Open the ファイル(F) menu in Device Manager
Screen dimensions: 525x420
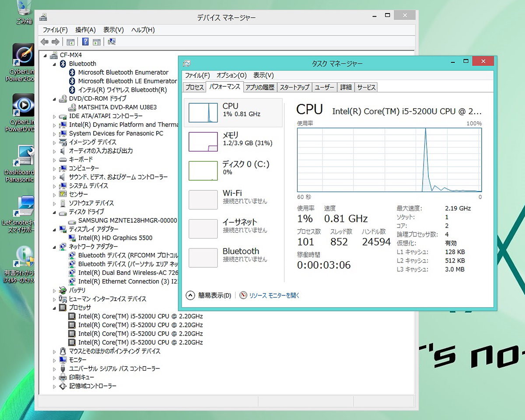point(55,30)
